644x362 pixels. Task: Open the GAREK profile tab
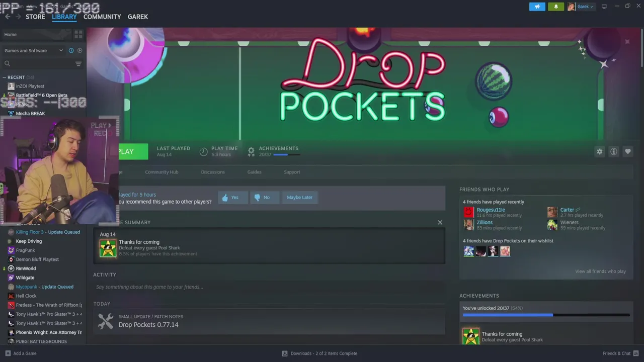[138, 17]
